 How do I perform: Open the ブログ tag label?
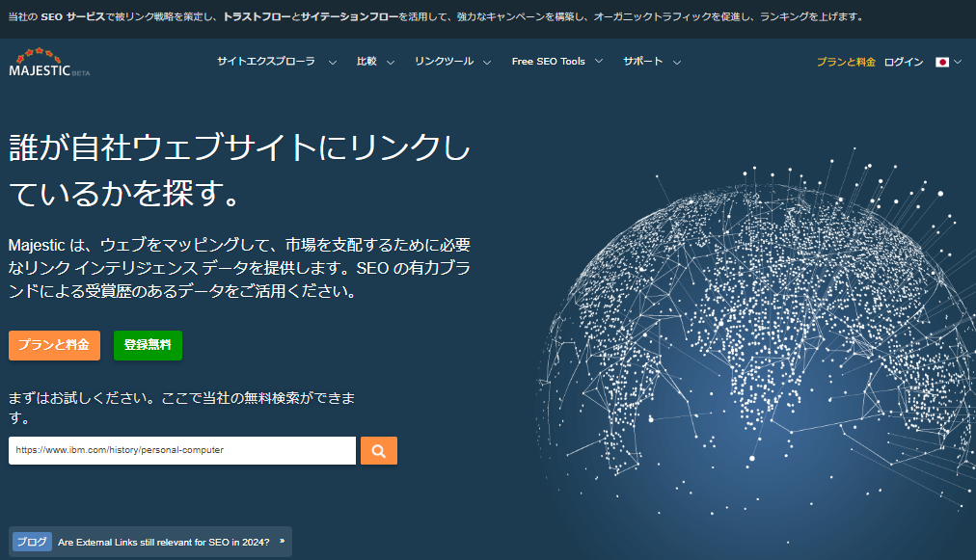[x=32, y=542]
